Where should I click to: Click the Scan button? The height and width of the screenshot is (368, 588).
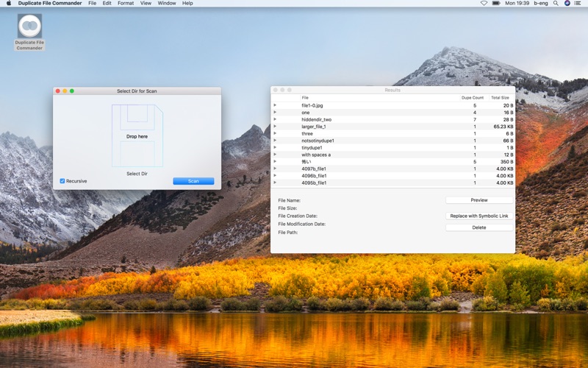click(193, 181)
